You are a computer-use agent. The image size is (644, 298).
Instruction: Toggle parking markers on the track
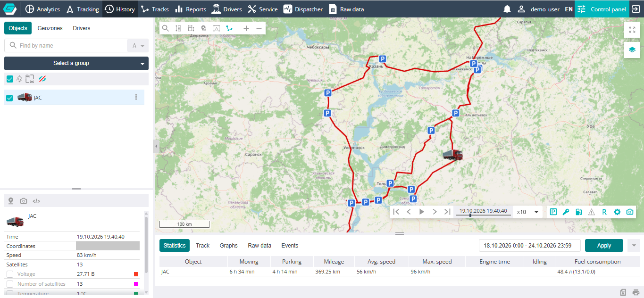(553, 212)
